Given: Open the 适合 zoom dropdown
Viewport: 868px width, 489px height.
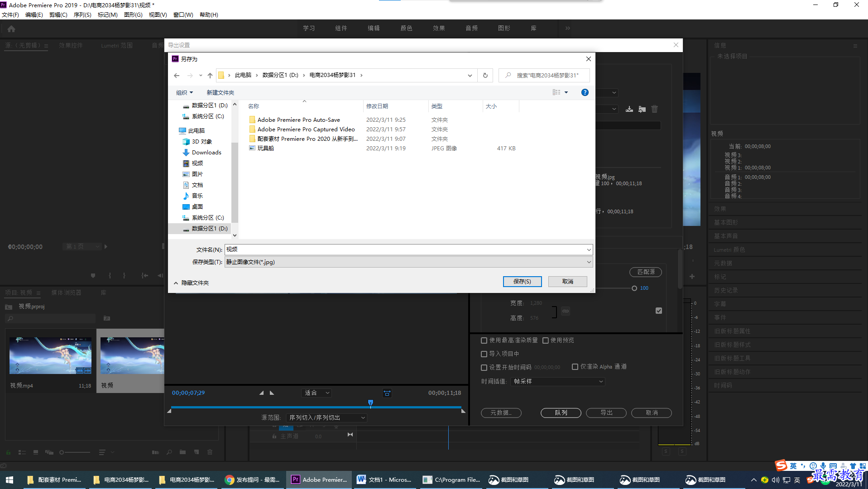Looking at the screenshot, I should (317, 393).
